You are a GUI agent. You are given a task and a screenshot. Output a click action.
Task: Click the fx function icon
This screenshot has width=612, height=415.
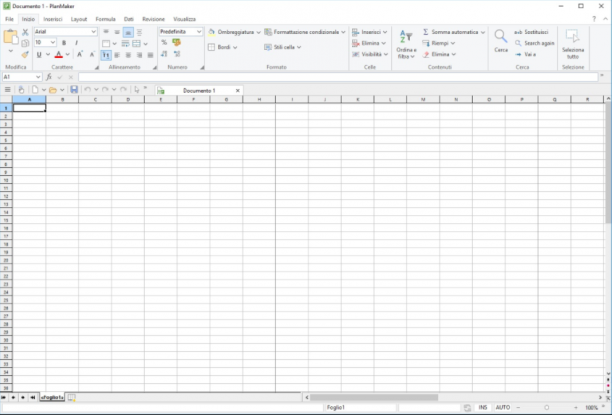click(49, 77)
